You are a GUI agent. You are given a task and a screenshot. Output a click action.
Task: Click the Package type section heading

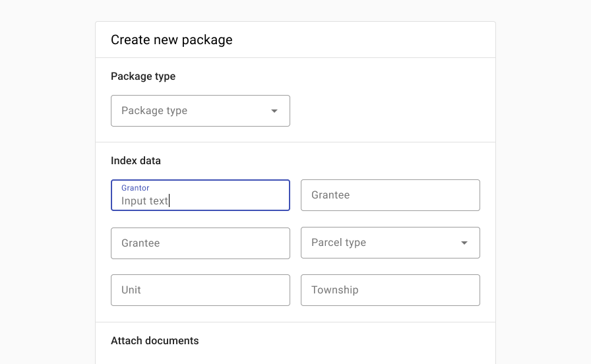coord(143,76)
